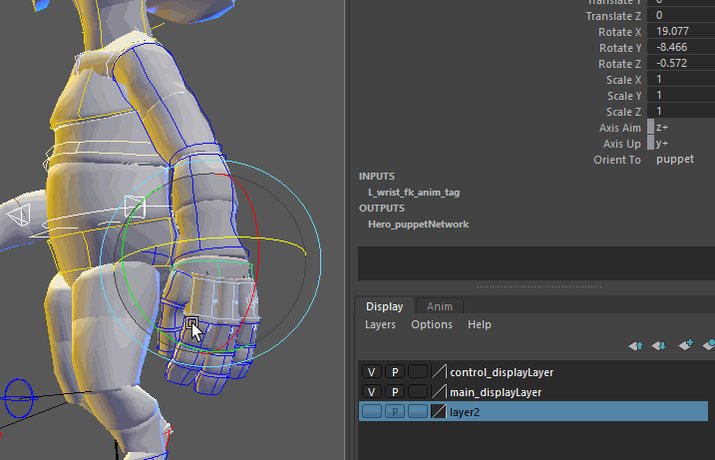Select the Scale X channel label
This screenshot has height=460, width=715.
tap(623, 80)
